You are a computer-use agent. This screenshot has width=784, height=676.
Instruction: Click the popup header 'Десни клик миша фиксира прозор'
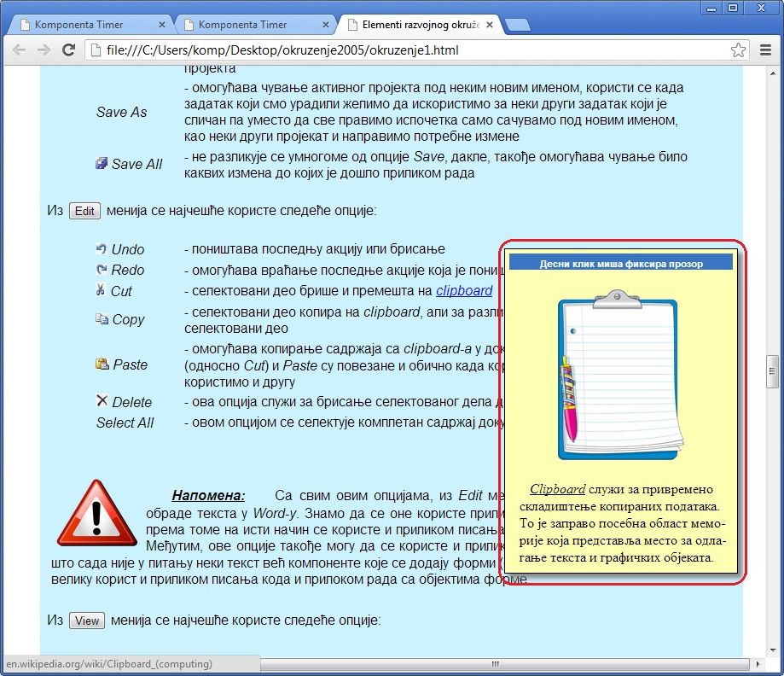point(621,264)
